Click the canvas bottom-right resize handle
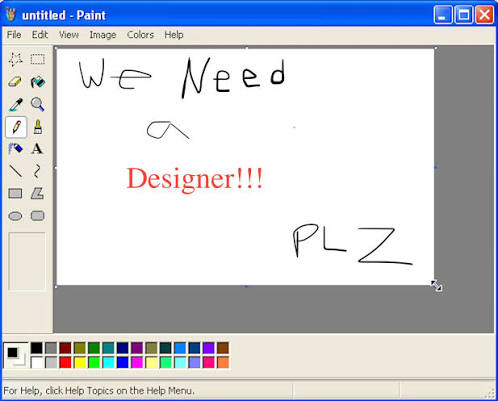 tap(435, 286)
